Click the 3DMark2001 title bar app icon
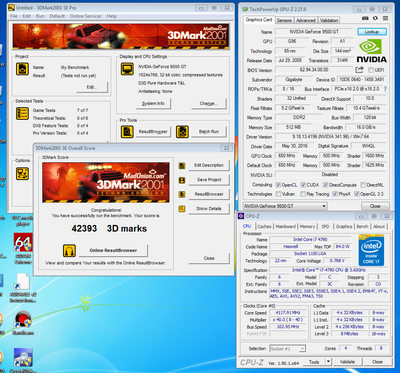 (x=11, y=7)
